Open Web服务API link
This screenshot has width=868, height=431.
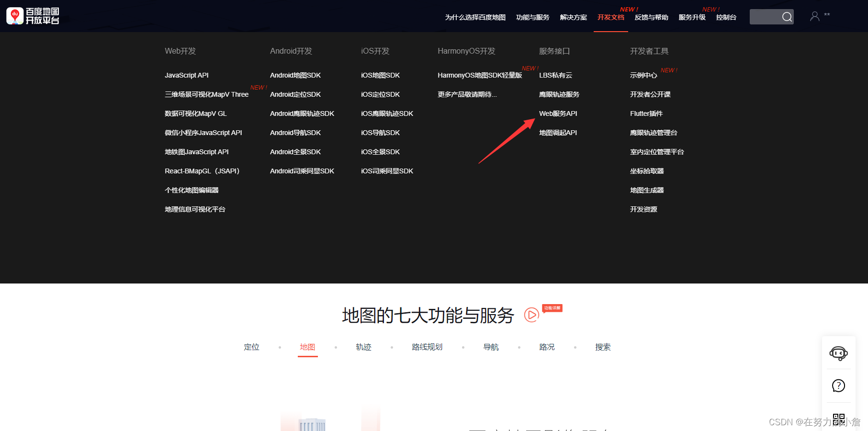pos(558,113)
